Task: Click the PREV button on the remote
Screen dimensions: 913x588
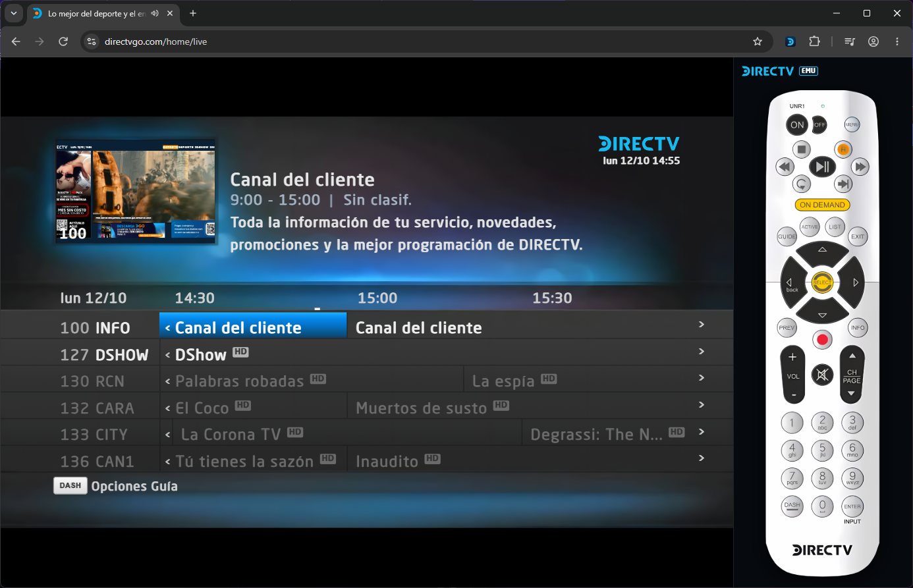Action: 787,327
